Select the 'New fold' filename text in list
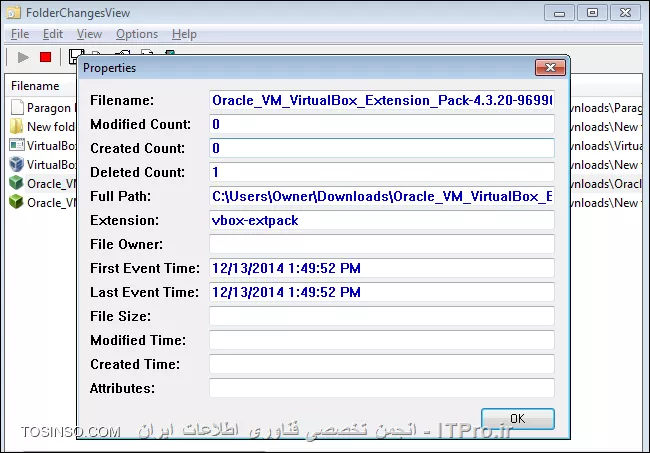Screen dimensions: 650x453 tap(51, 126)
